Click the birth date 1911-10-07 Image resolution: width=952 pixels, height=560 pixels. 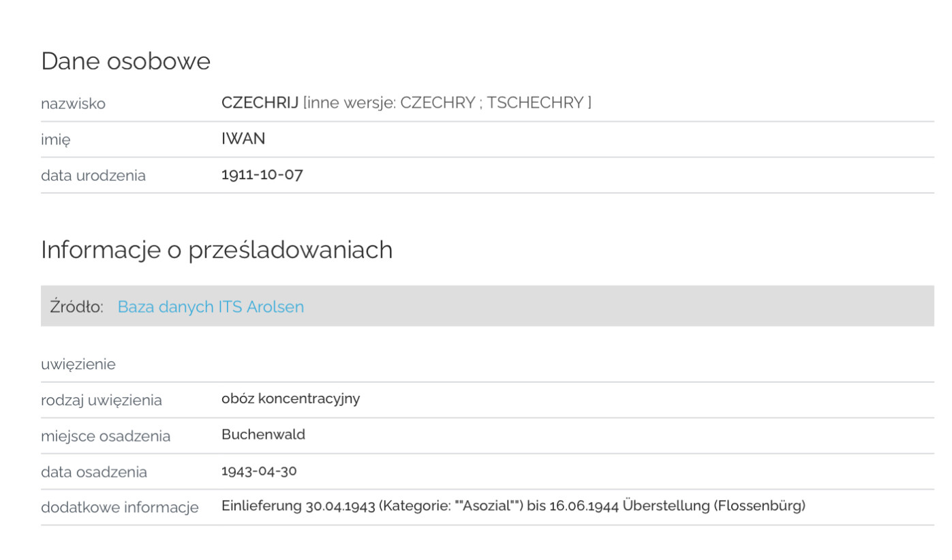(262, 174)
